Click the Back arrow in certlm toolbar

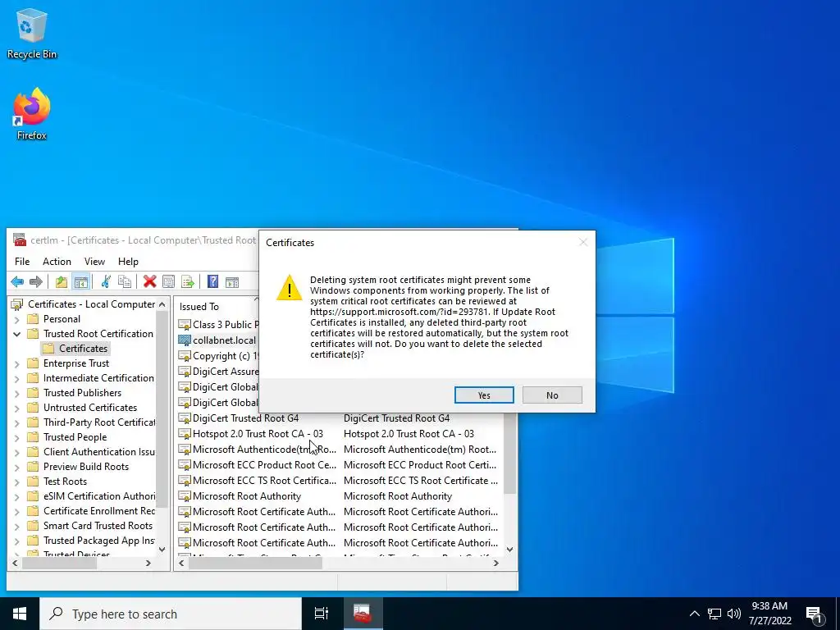click(17, 282)
